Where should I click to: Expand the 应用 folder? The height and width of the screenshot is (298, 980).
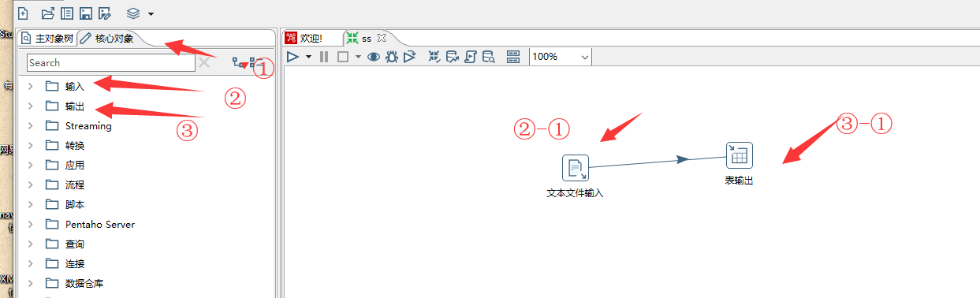(x=30, y=165)
